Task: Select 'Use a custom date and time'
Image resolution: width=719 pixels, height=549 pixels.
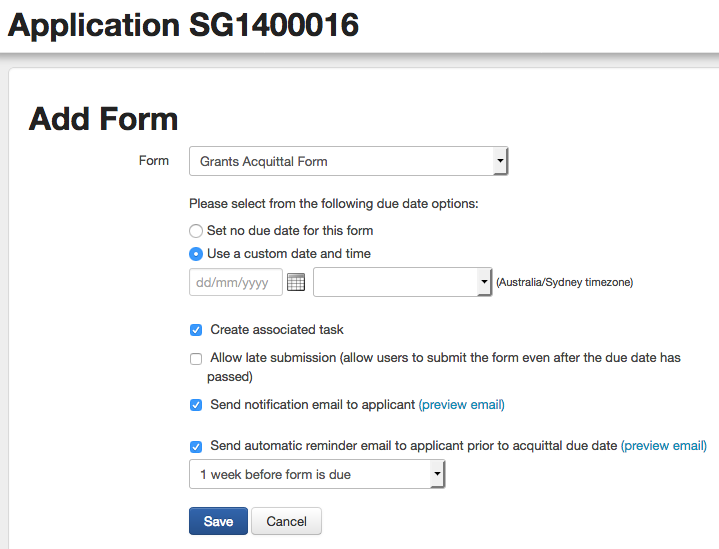Action: point(196,254)
